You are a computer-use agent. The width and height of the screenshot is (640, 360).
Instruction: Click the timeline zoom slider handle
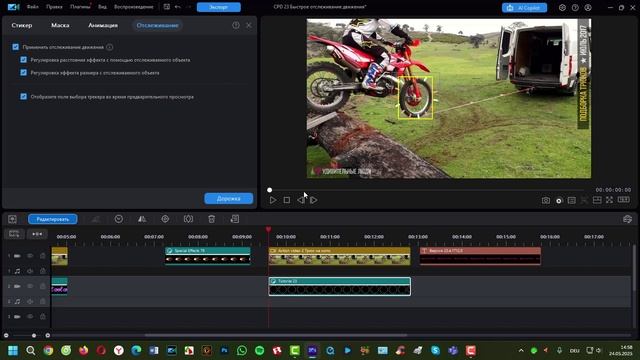[34, 336]
